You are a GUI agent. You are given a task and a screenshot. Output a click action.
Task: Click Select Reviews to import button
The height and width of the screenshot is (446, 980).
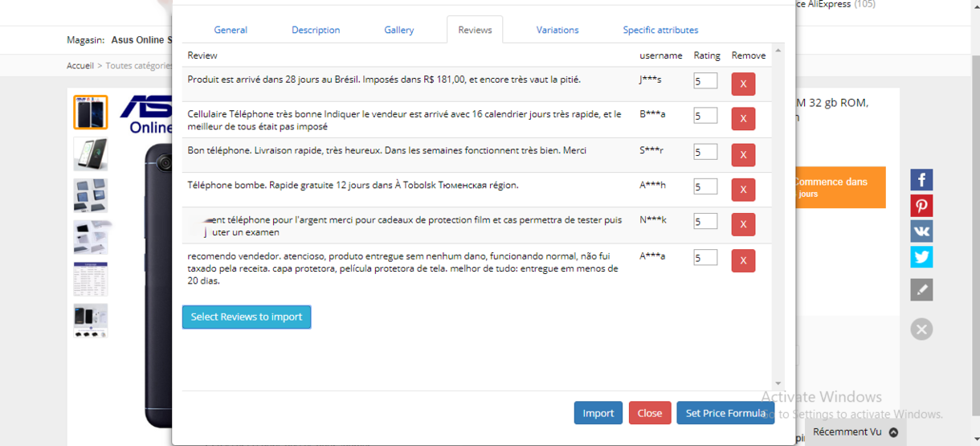247,317
